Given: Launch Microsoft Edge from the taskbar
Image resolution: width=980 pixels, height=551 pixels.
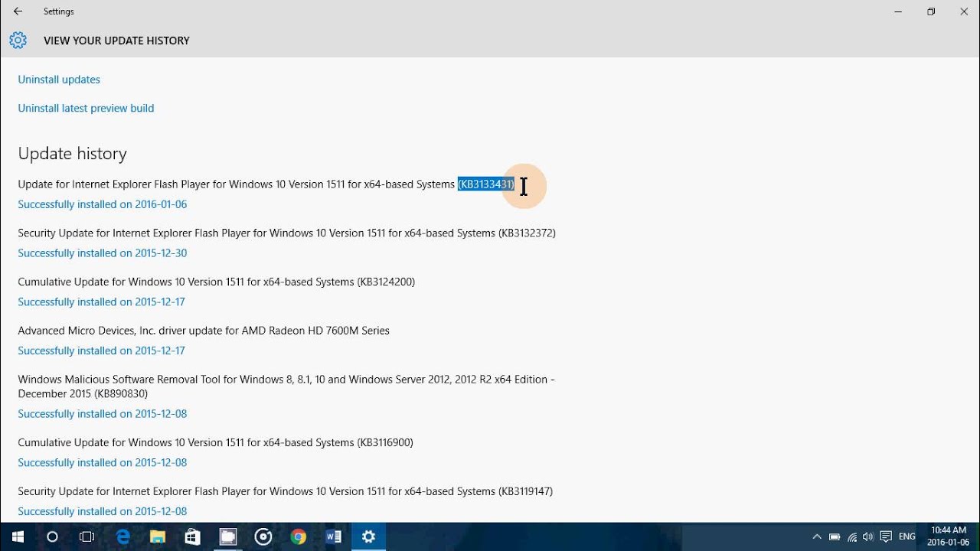Looking at the screenshot, I should (x=122, y=537).
